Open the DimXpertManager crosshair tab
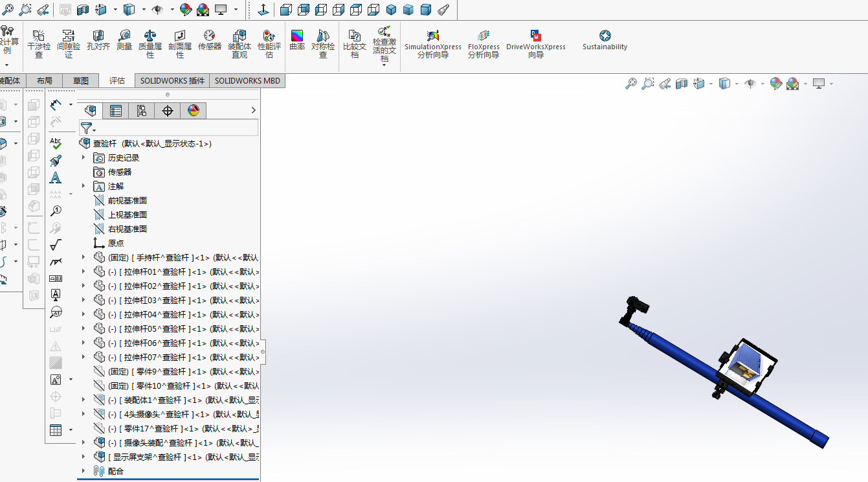This screenshot has width=868, height=482. tap(168, 111)
